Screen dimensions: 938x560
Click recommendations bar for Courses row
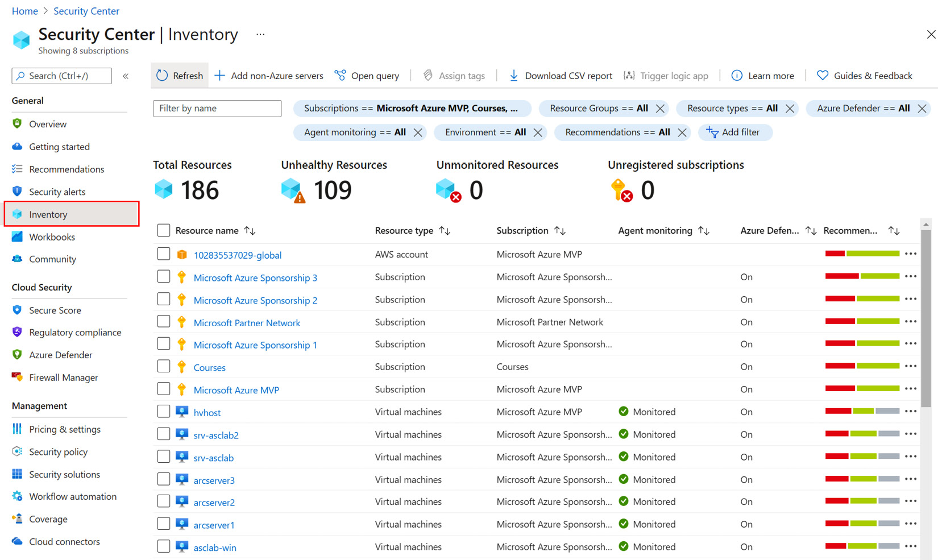(x=862, y=366)
